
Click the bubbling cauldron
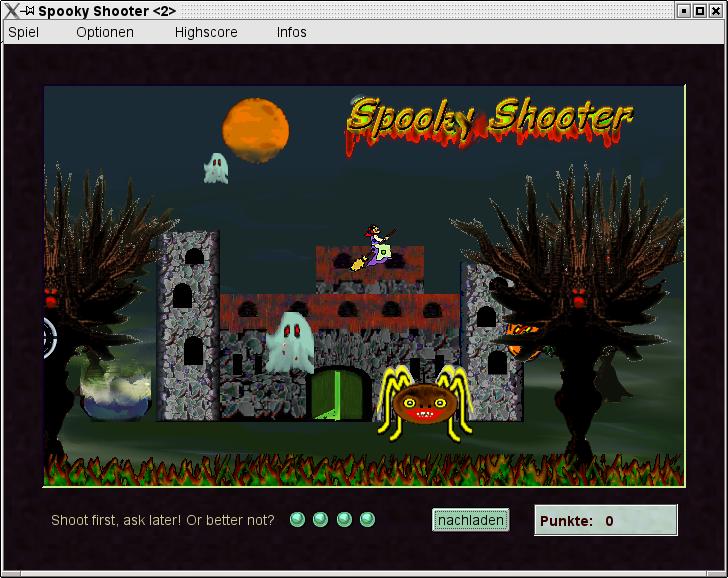click(x=116, y=390)
